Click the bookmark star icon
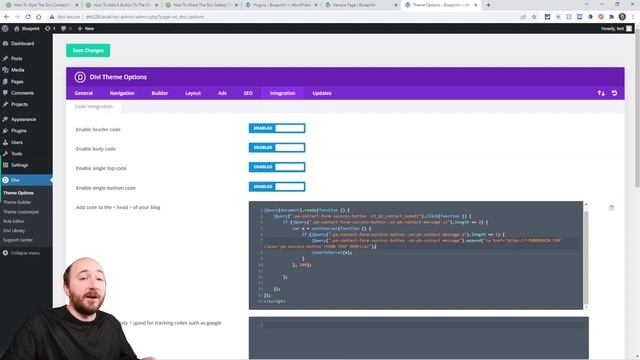 tap(534, 17)
